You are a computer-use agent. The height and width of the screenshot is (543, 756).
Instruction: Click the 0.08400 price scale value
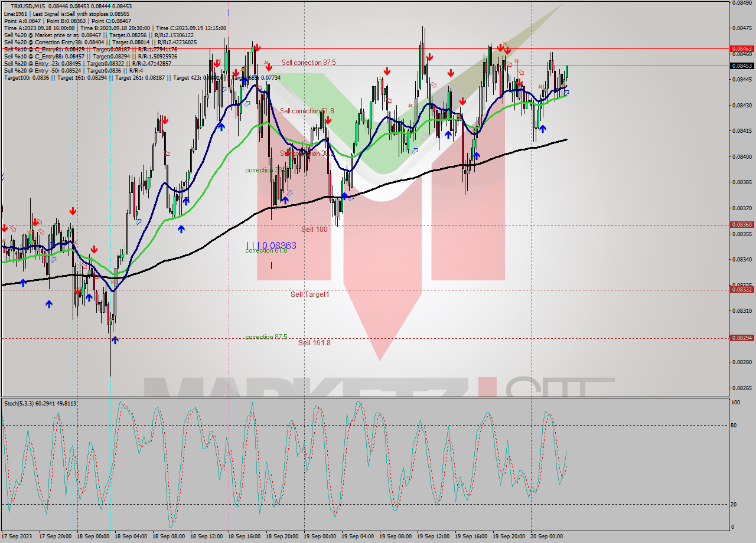[742, 156]
